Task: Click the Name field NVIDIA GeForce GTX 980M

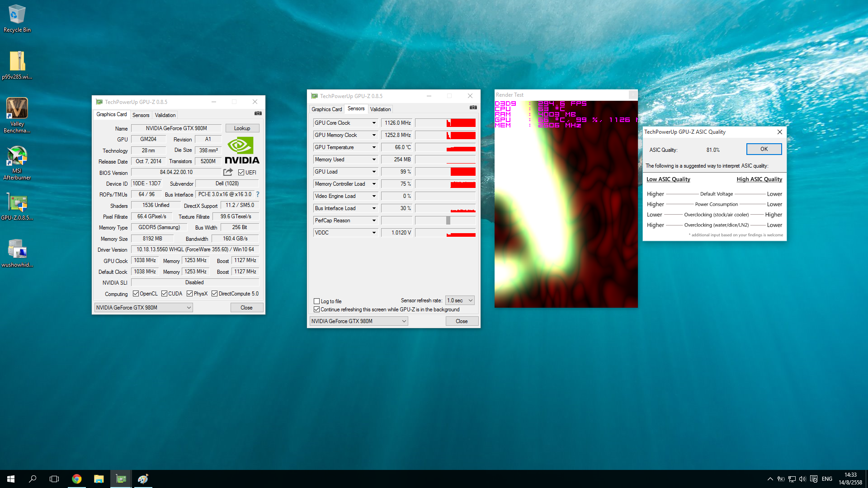Action: pyautogui.click(x=176, y=128)
